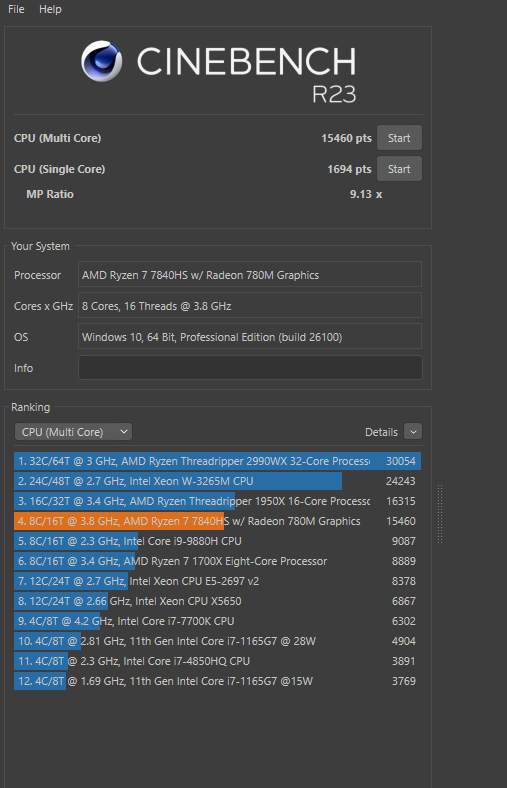Click into the Info input field

tap(250, 368)
